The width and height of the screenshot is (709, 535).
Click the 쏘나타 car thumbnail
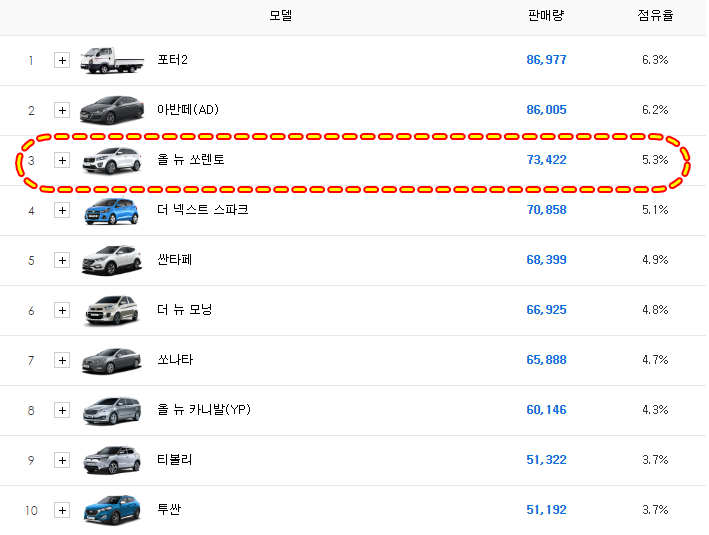112,360
